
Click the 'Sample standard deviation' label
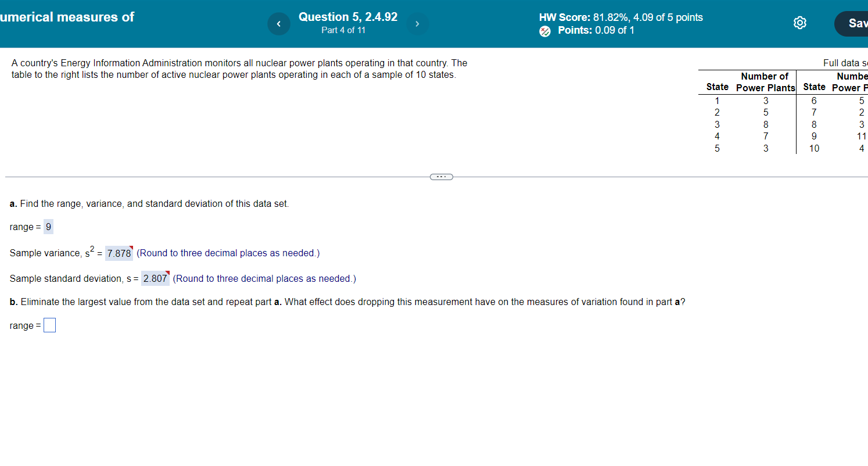tap(71, 279)
